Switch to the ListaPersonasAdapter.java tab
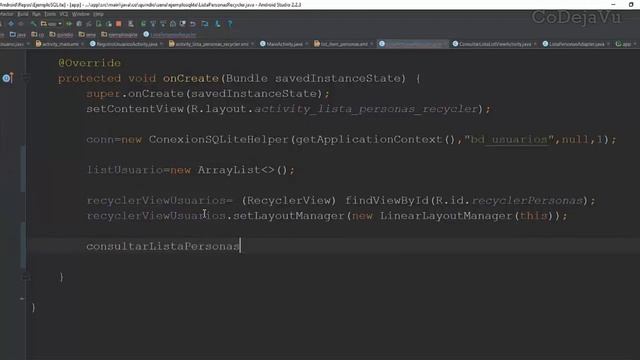Viewport: 640px width, 360px height. 576,44
